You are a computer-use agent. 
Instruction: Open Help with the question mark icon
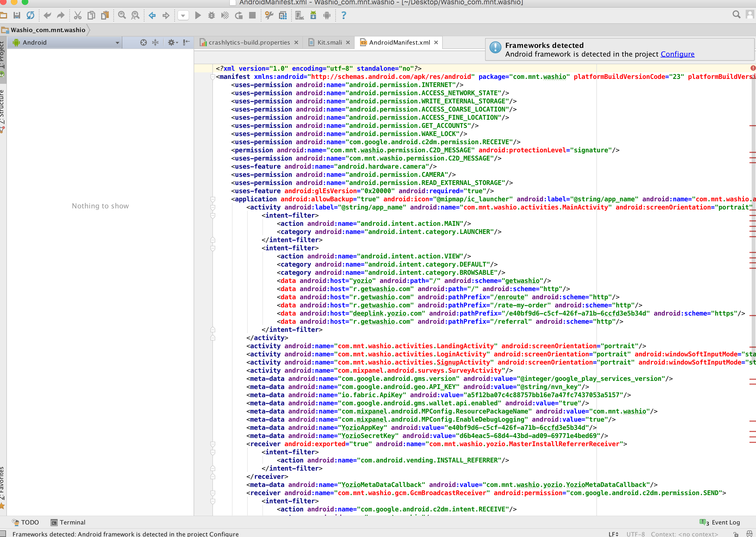point(344,15)
